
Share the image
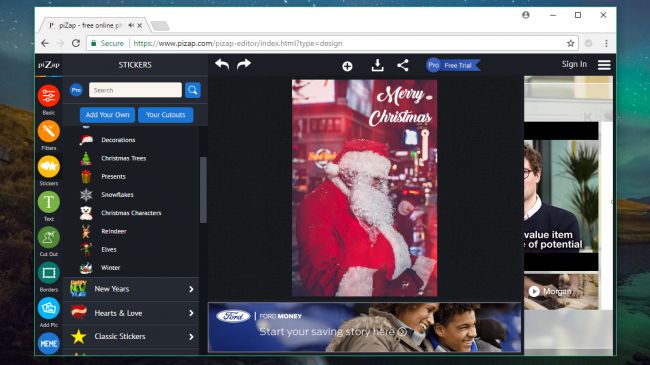(x=403, y=65)
